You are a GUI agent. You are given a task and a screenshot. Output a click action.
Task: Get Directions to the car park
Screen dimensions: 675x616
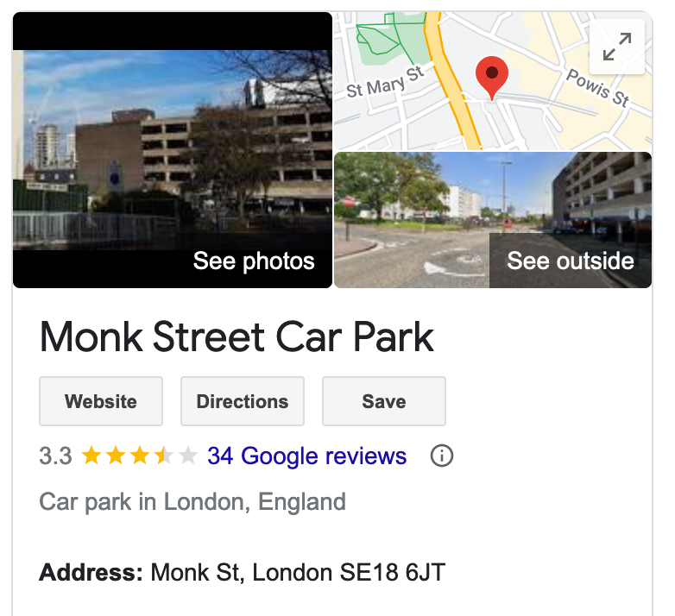coord(243,401)
